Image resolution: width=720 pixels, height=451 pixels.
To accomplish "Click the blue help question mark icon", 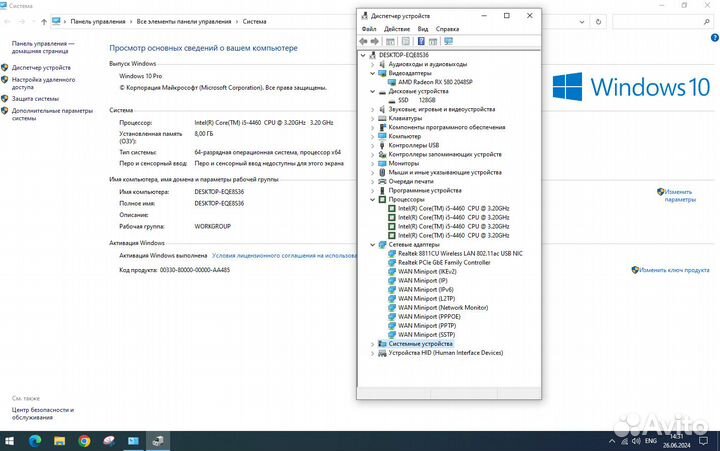I will coord(714,38).
